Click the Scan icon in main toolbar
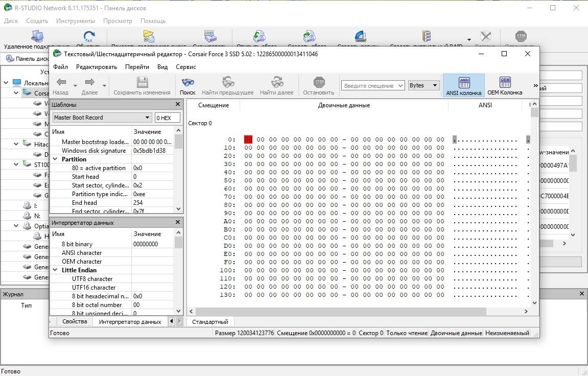Image resolution: width=588 pixels, height=376 pixels. tap(210, 36)
